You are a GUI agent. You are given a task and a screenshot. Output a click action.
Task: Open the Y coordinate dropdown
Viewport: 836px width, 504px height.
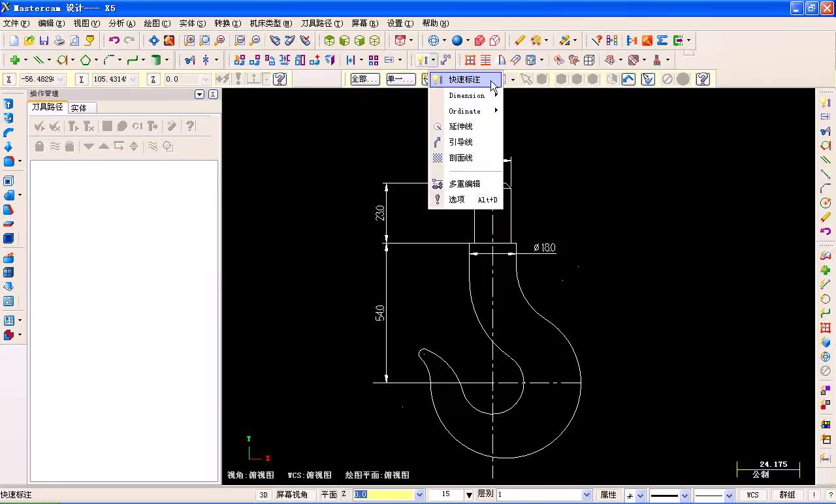pos(134,79)
